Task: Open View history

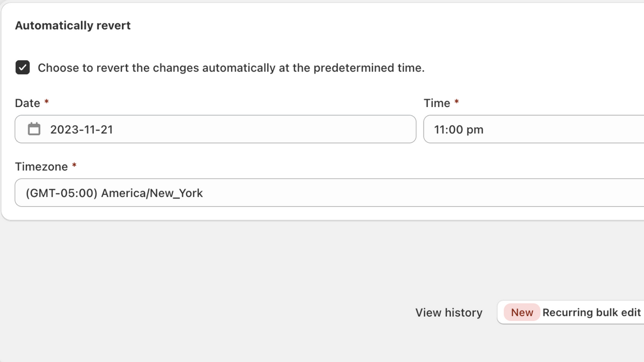Action: 448,312
